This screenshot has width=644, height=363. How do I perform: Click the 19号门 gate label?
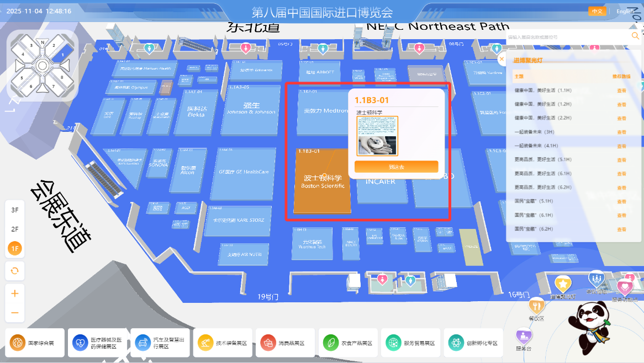pyautogui.click(x=268, y=297)
